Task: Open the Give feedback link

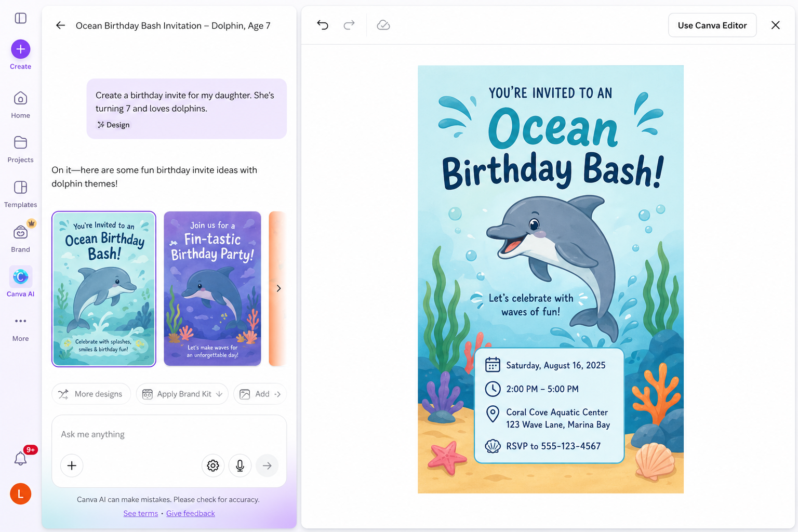Action: point(190,513)
